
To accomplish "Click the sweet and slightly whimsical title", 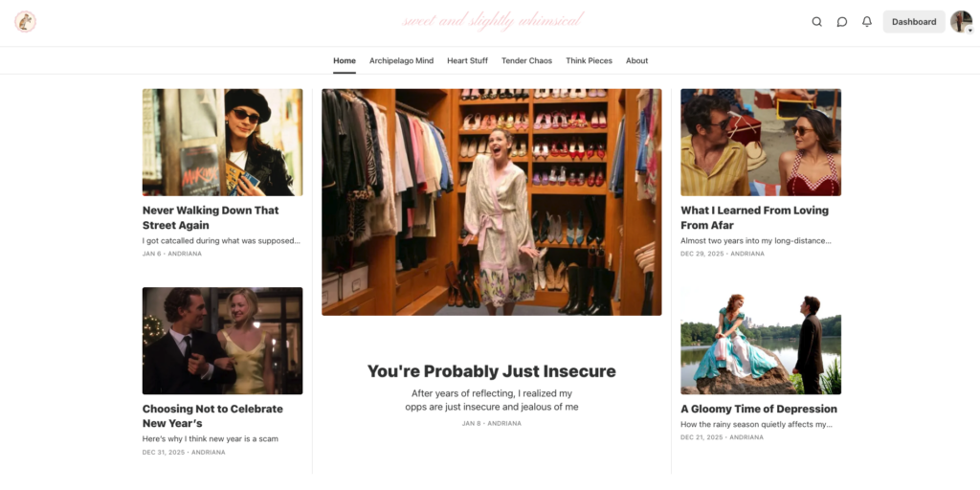I will click(492, 21).
